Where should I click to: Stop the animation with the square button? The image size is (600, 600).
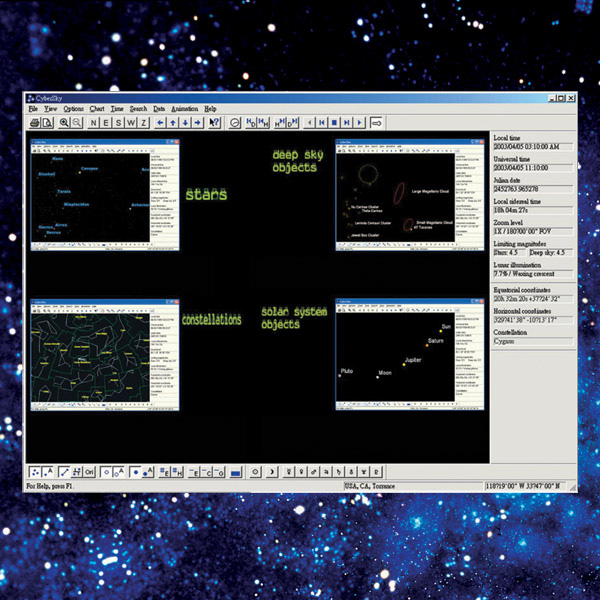pos(334,122)
